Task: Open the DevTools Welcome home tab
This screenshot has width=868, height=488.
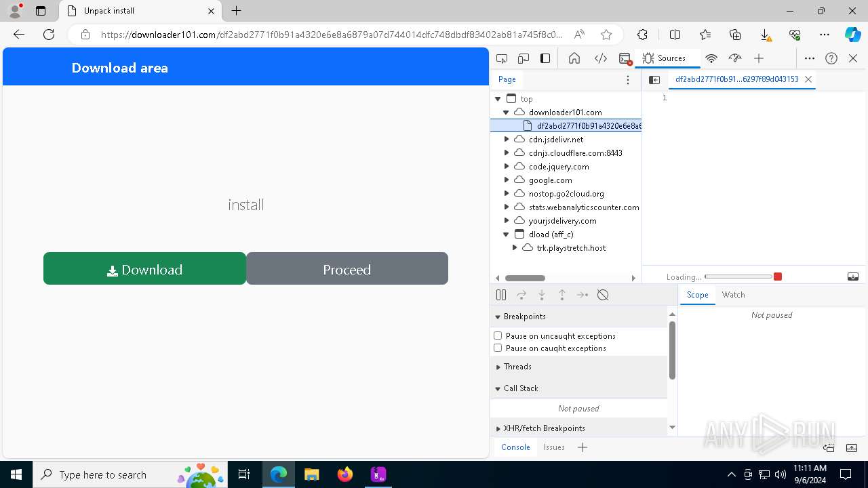Action: coord(574,58)
